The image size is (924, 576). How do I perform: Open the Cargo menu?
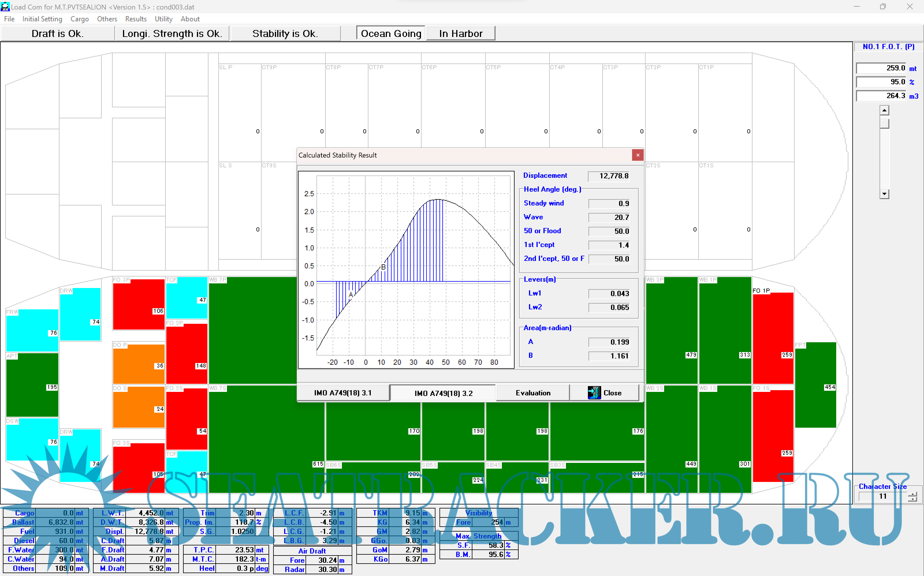coord(79,19)
